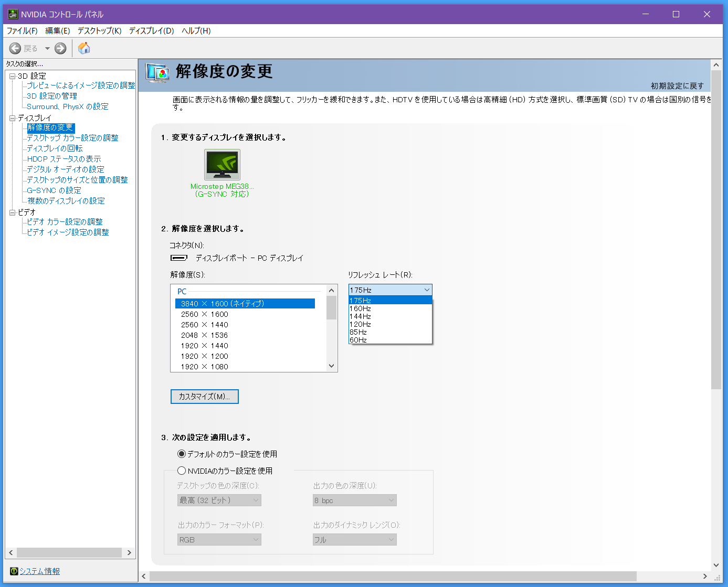Click task tree horizontal scroll left arrow

(x=11, y=553)
